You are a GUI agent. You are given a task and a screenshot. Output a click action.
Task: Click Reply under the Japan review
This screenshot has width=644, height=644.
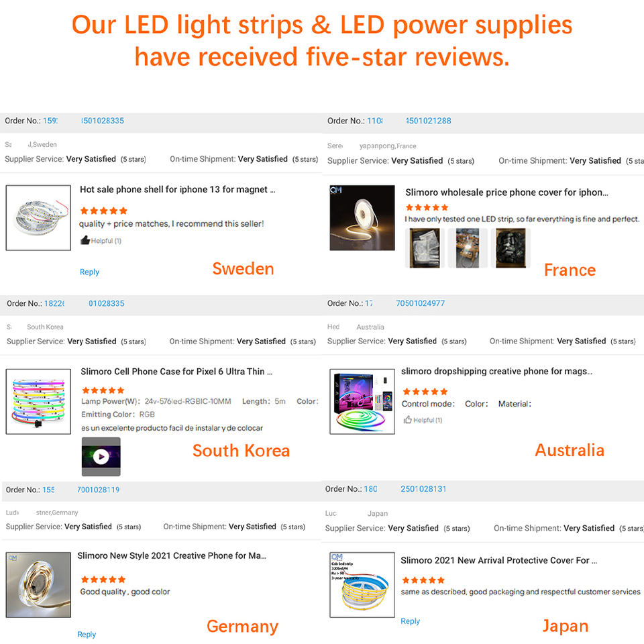point(411,621)
